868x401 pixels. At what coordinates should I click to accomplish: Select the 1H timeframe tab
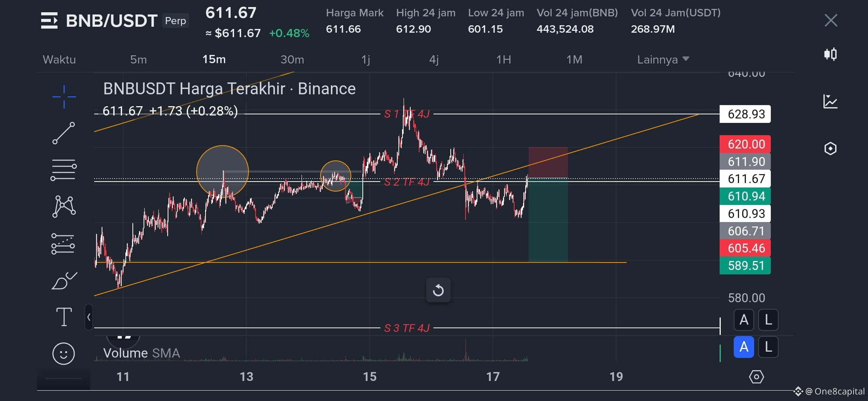point(504,59)
